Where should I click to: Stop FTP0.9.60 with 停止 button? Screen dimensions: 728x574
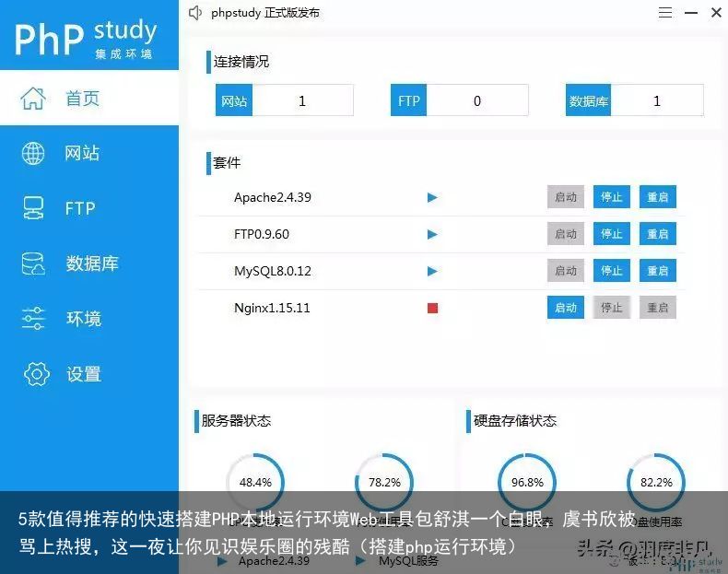[612, 234]
